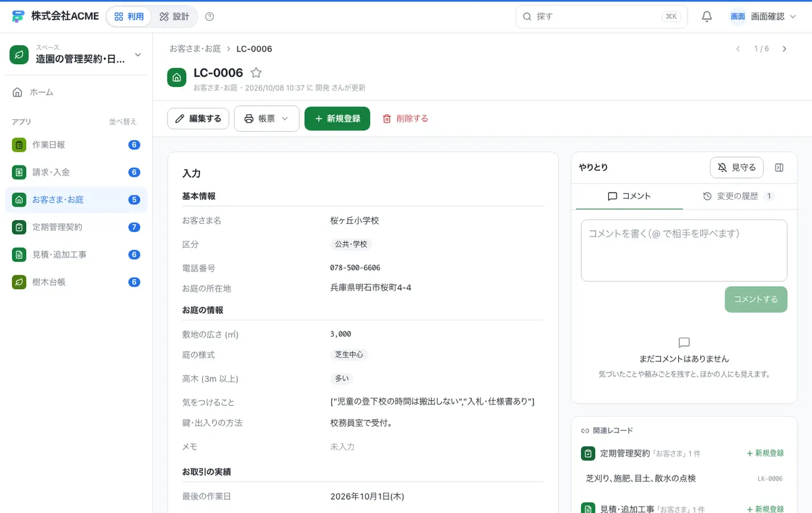Click the green 新規登録 button
This screenshot has height=513, width=812.
(337, 119)
